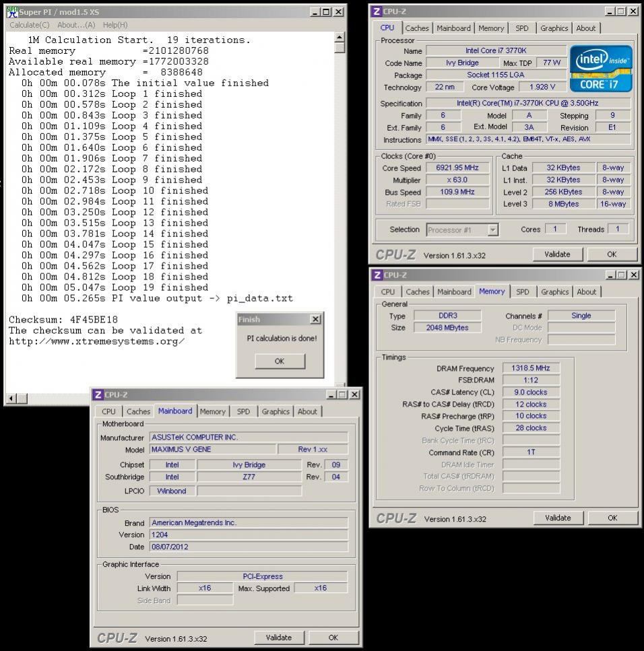Switch to CPU tab in Mainboard window
Image resolution: width=644 pixels, height=651 pixels.
[109, 411]
